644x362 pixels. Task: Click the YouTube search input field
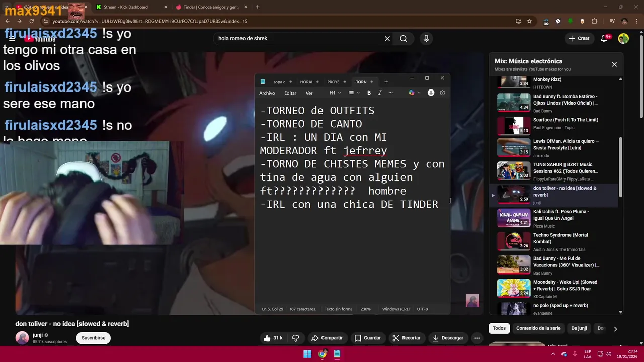[299, 39]
